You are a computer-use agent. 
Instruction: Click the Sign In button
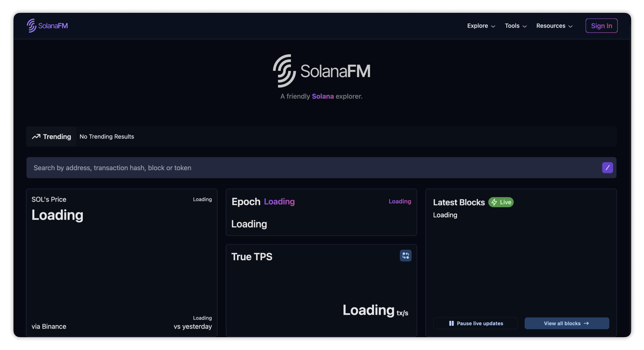[601, 26]
